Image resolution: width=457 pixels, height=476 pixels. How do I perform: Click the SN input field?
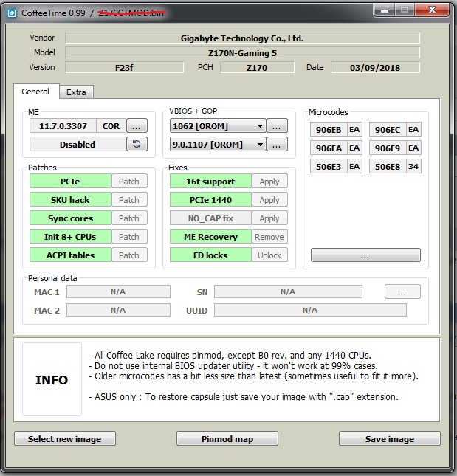[288, 292]
